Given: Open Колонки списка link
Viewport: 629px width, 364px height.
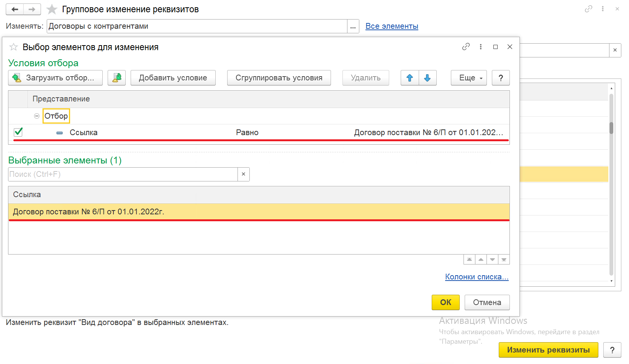Looking at the screenshot, I should click(x=477, y=277).
